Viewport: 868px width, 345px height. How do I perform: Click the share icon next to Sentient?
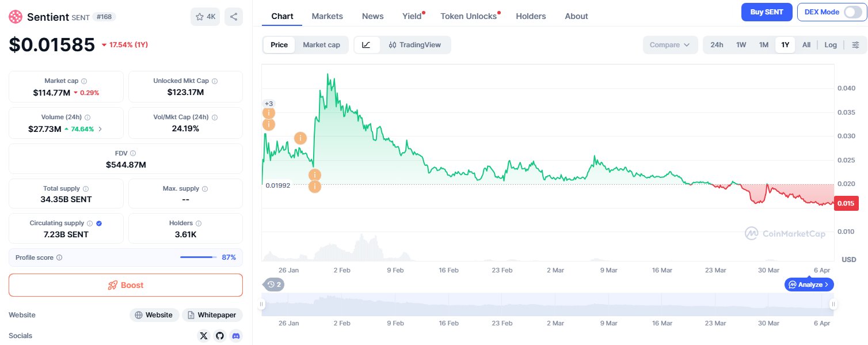click(x=234, y=17)
